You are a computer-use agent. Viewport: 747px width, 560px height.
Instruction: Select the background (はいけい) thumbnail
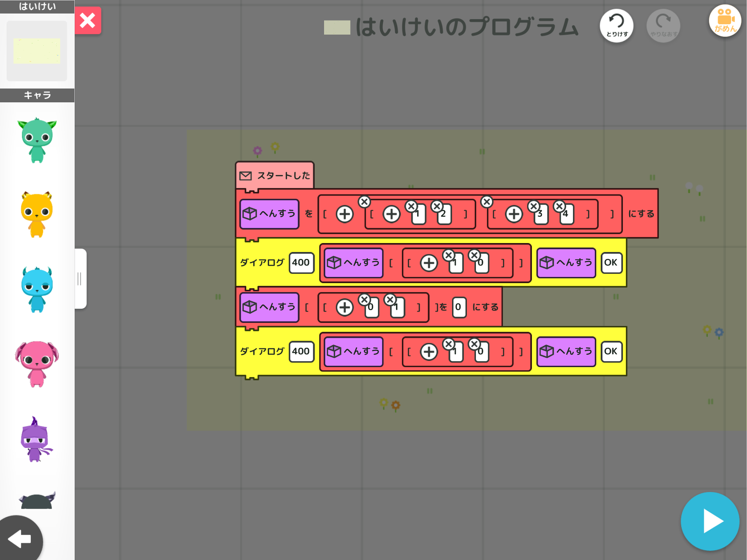coord(37,51)
